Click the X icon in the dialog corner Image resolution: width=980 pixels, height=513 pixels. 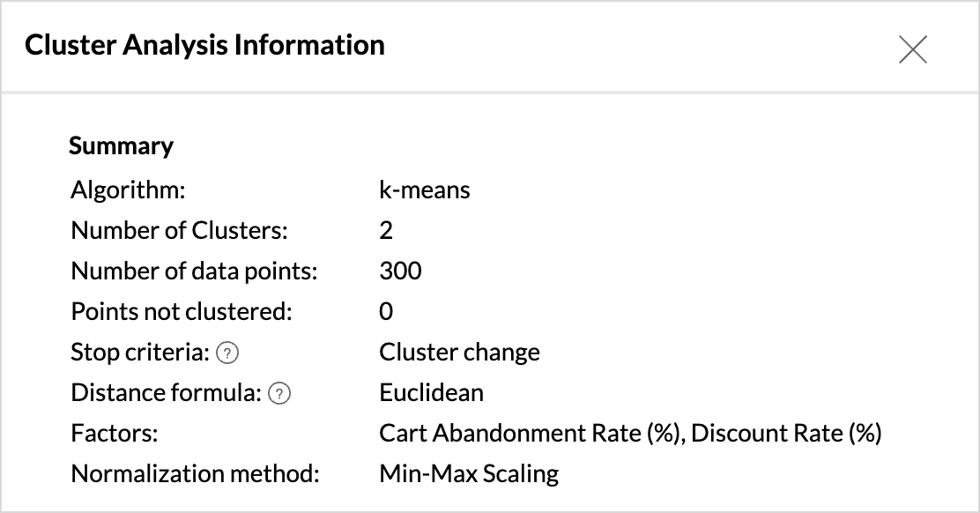click(x=913, y=50)
